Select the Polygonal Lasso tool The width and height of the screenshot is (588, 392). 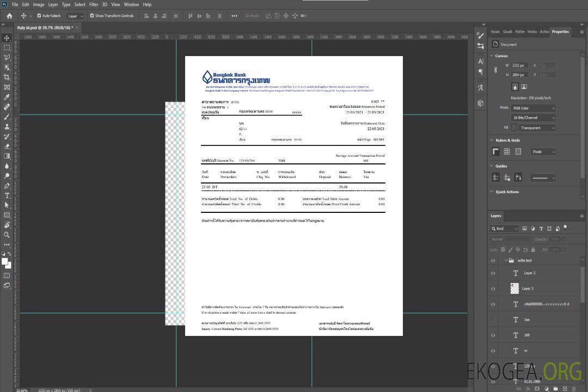point(7,57)
